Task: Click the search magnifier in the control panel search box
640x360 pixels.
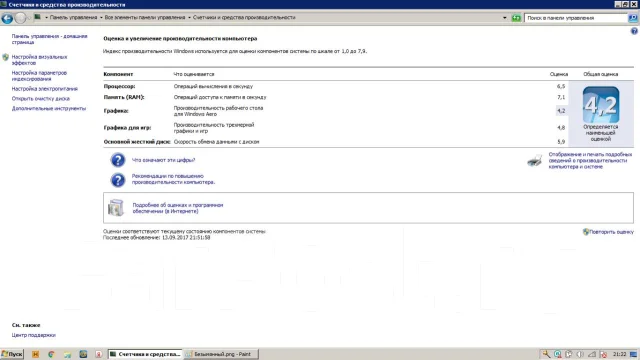Action: coord(633,18)
